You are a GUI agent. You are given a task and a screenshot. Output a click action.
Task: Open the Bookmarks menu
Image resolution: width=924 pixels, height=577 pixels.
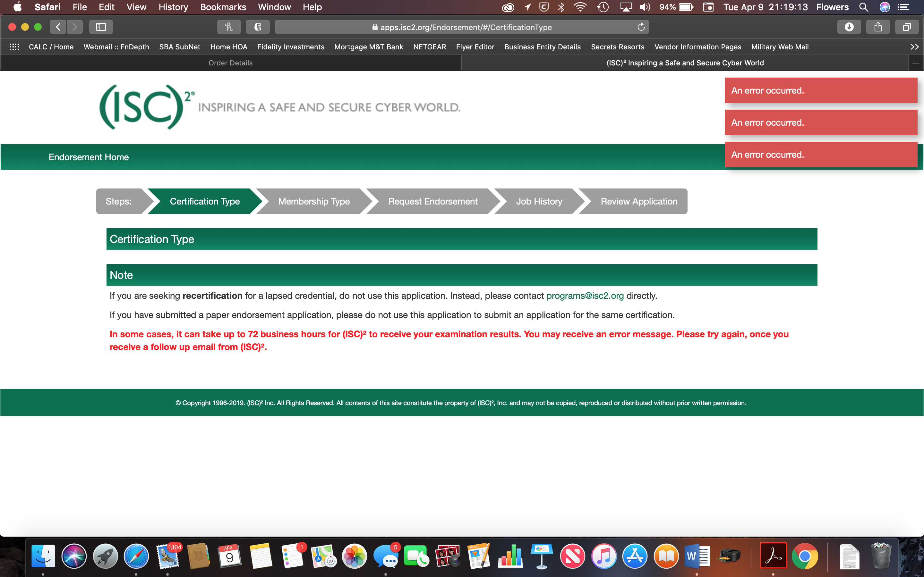pos(223,7)
